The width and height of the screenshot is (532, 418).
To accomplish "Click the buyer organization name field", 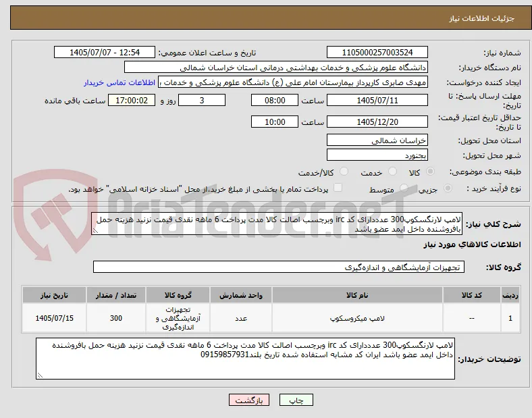I will (276, 68).
